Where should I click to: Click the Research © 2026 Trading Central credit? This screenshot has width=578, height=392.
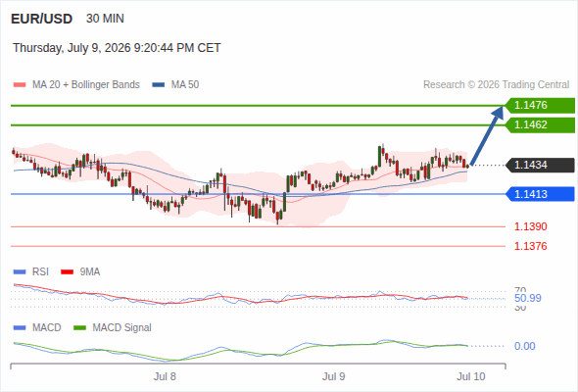click(496, 85)
